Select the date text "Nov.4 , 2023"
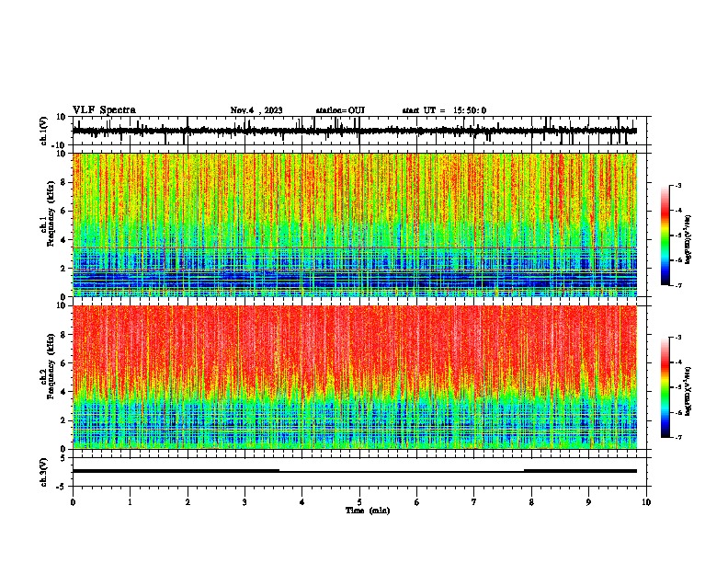Viewport: 728px width, 563px height. click(x=256, y=110)
